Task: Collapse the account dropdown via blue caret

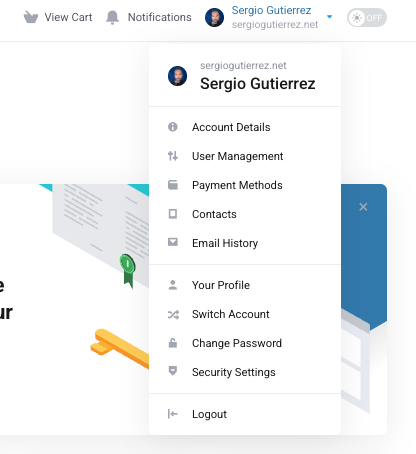Action: [x=329, y=17]
